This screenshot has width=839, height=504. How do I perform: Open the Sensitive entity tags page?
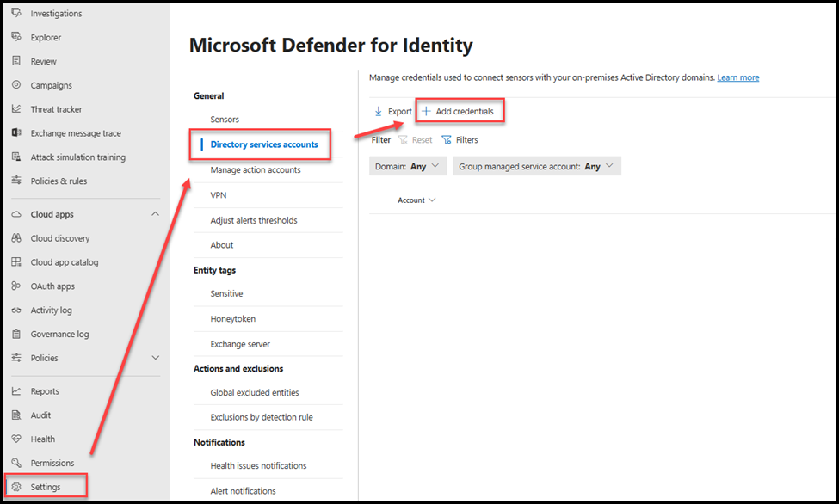pyautogui.click(x=226, y=293)
